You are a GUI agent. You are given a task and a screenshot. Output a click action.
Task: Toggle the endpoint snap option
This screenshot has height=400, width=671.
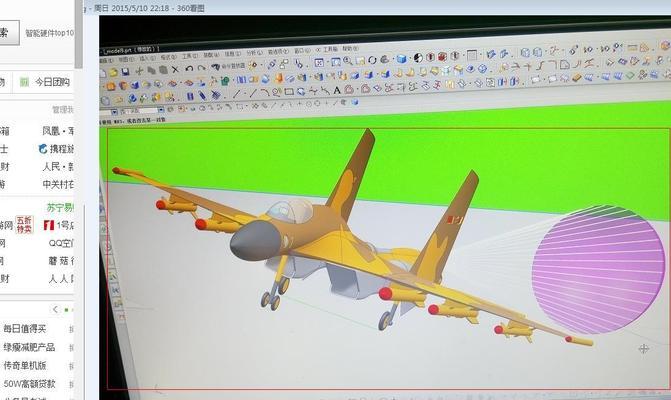tap(273, 105)
